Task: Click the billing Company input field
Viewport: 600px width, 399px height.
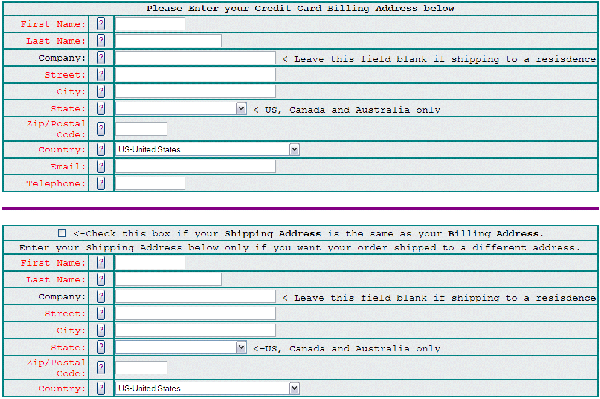Action: (x=195, y=58)
